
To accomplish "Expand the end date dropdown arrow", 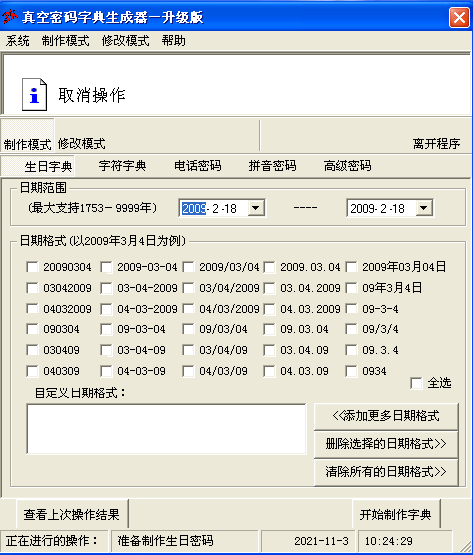I will (423, 208).
